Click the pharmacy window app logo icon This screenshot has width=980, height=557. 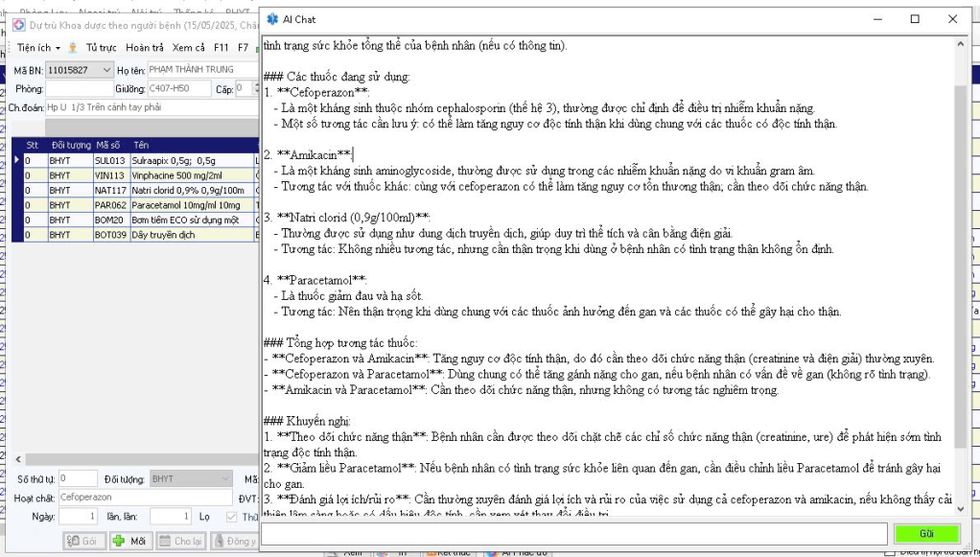pyautogui.click(x=19, y=25)
